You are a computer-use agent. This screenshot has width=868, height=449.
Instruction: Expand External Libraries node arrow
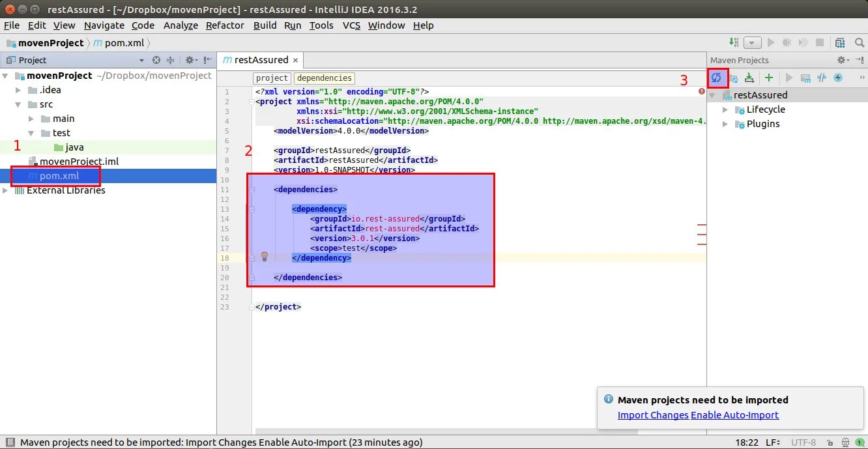coord(7,190)
